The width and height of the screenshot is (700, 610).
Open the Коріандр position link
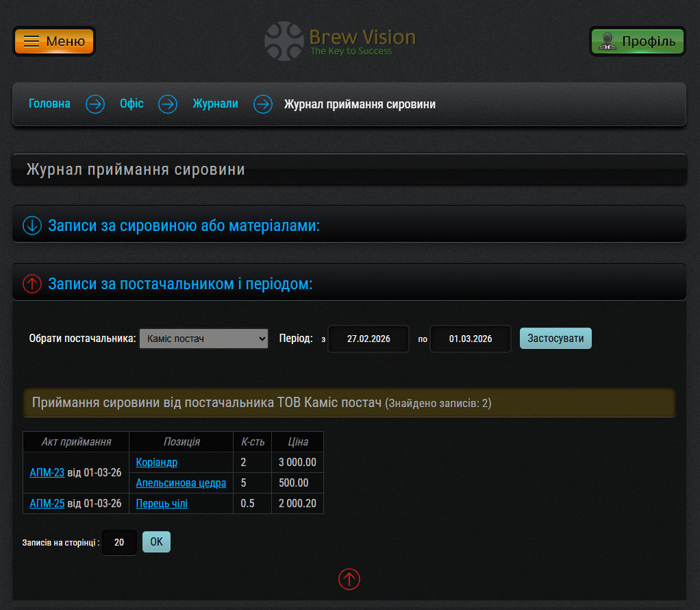point(157,463)
